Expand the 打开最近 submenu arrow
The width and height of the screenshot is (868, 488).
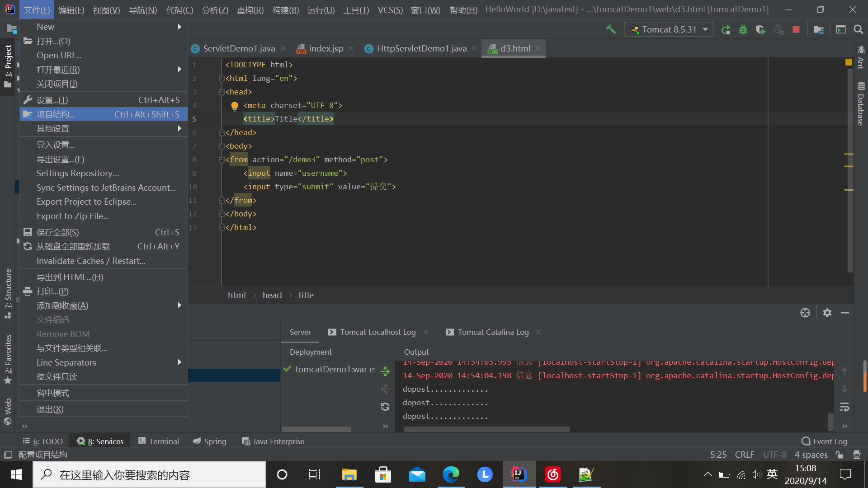tap(179, 70)
